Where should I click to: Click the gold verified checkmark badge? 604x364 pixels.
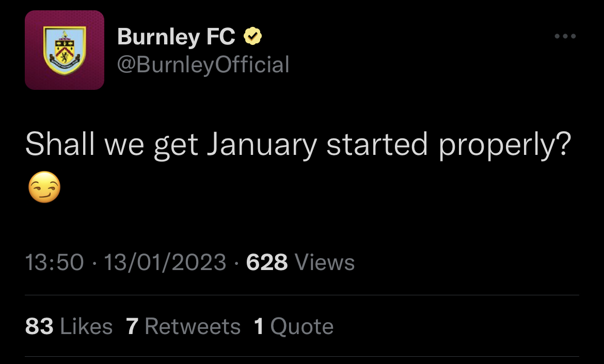coord(252,36)
